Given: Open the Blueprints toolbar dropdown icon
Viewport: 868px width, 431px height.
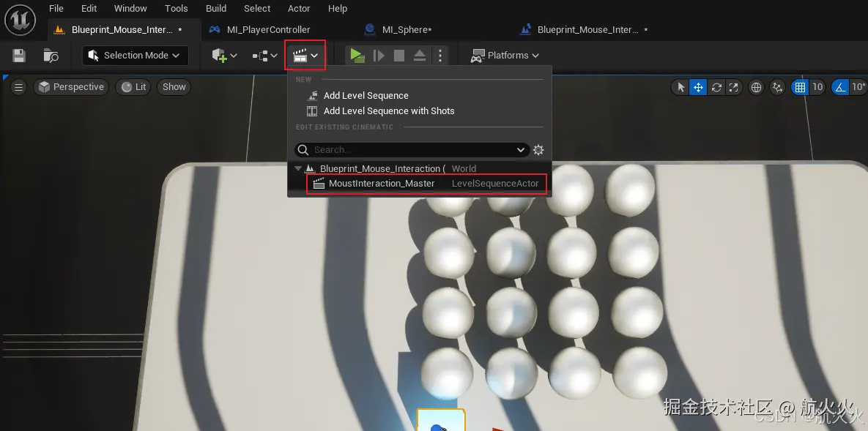Looking at the screenshot, I should [x=264, y=56].
